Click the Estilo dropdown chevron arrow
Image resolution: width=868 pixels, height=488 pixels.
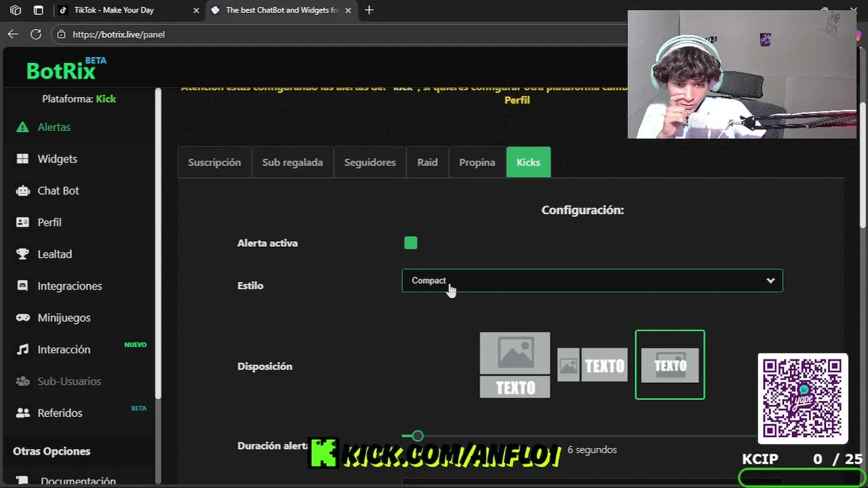770,281
